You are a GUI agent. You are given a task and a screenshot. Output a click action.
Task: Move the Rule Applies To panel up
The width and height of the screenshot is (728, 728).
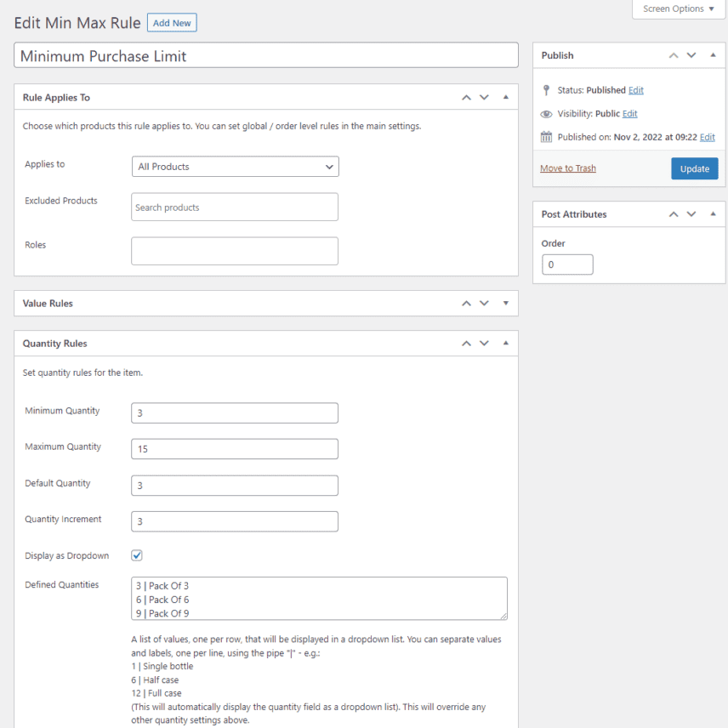coord(466,97)
